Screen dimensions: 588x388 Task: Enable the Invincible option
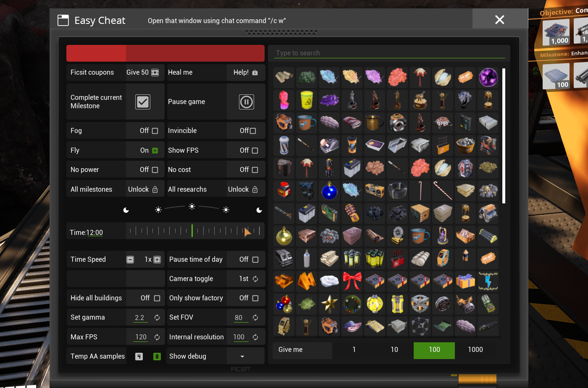click(x=253, y=131)
